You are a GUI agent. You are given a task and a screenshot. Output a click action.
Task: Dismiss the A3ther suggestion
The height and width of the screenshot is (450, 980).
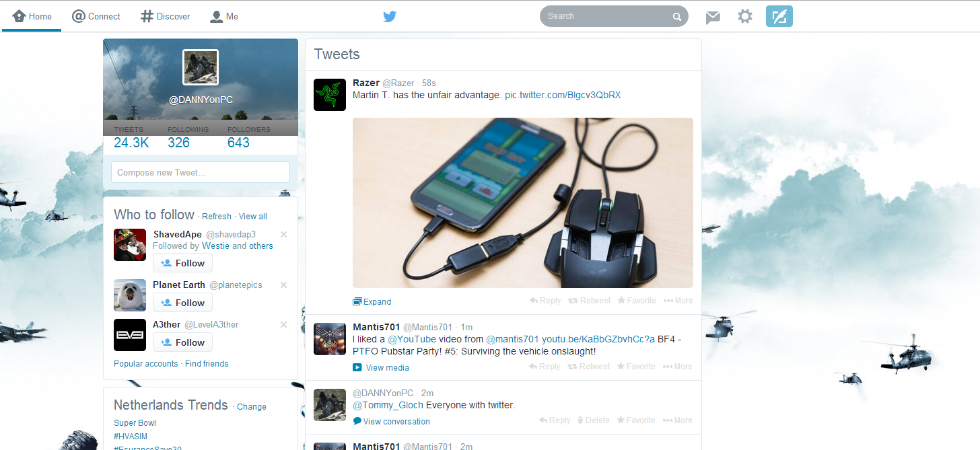click(x=283, y=325)
